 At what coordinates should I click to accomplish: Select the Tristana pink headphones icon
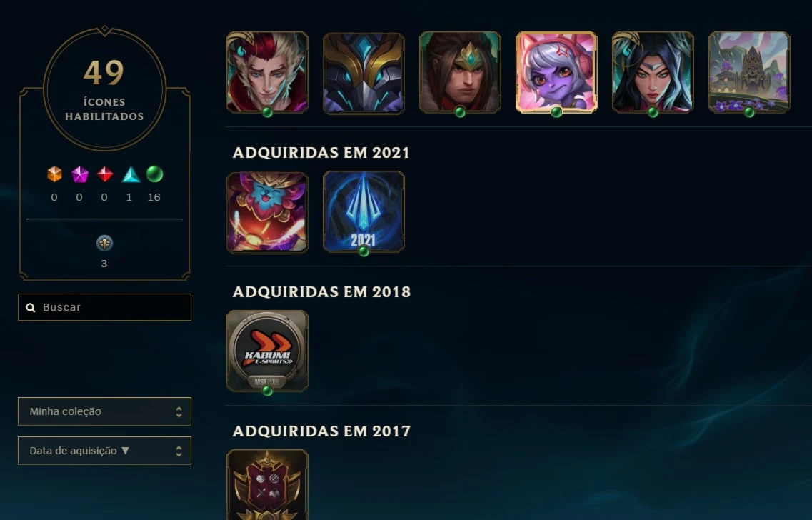tap(556, 73)
